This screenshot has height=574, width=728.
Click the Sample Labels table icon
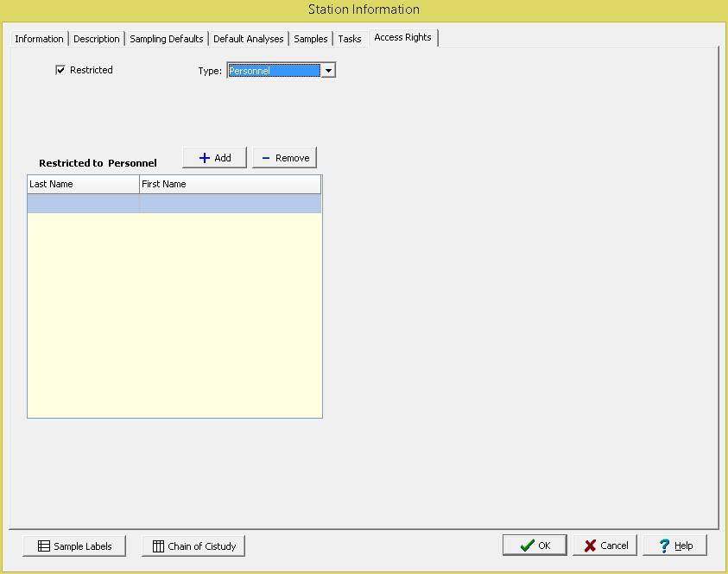44,546
